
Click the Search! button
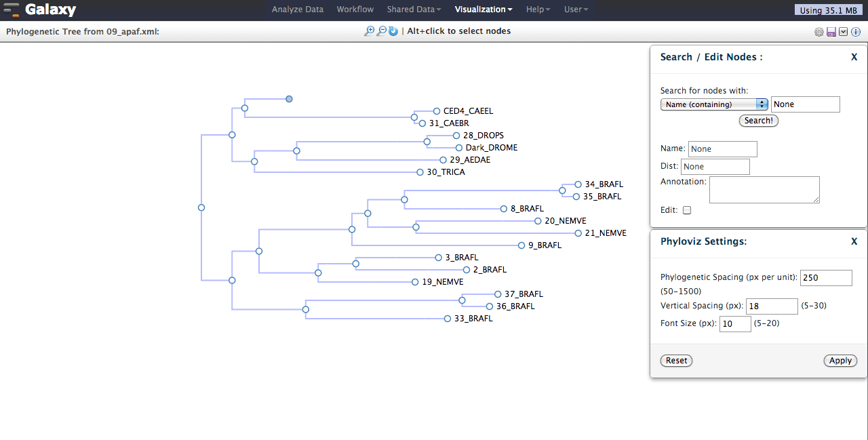[x=758, y=120]
